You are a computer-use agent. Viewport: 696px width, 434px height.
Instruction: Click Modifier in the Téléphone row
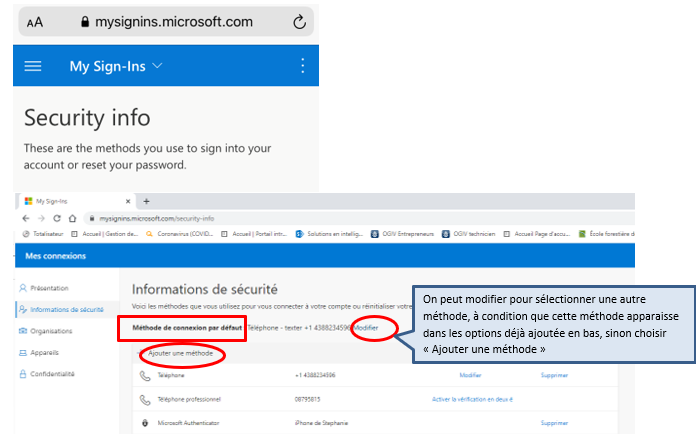coord(471,375)
